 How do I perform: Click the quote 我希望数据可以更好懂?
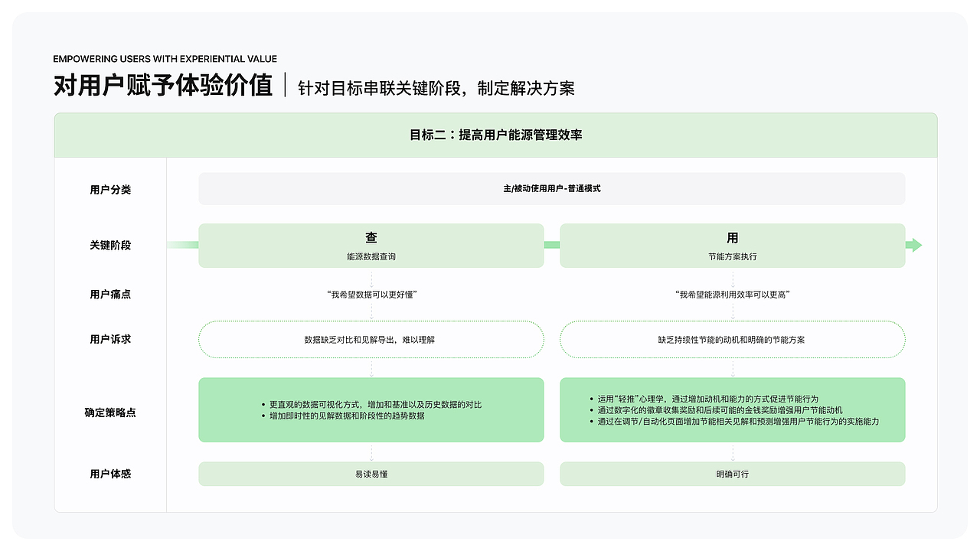pyautogui.click(x=371, y=294)
